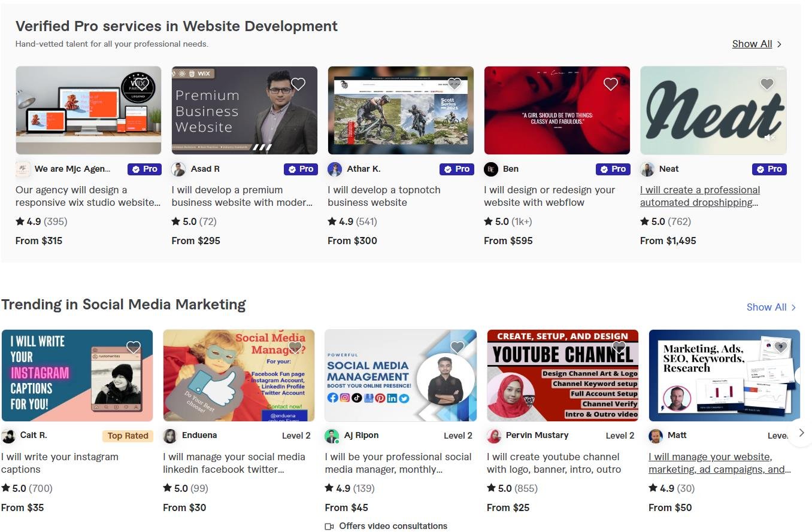Heart Athar K.'s topnotch business website gig
This screenshot has height=532, width=812.
click(455, 84)
